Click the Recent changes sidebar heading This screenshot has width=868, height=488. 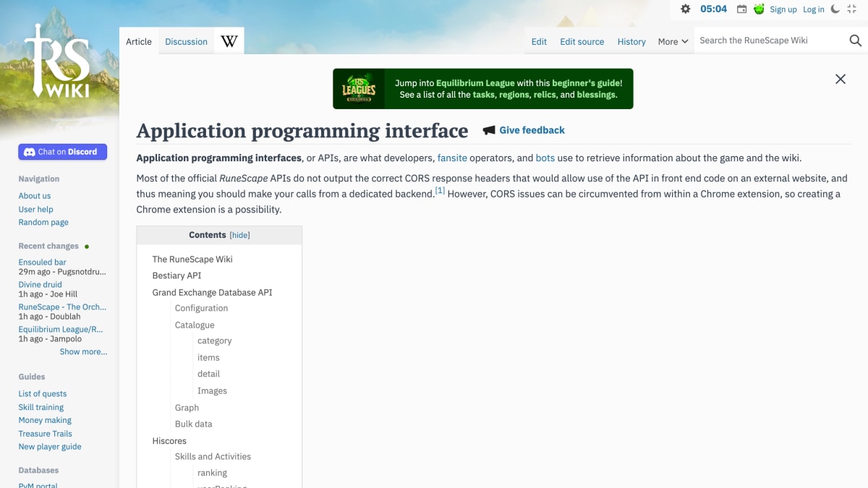48,246
